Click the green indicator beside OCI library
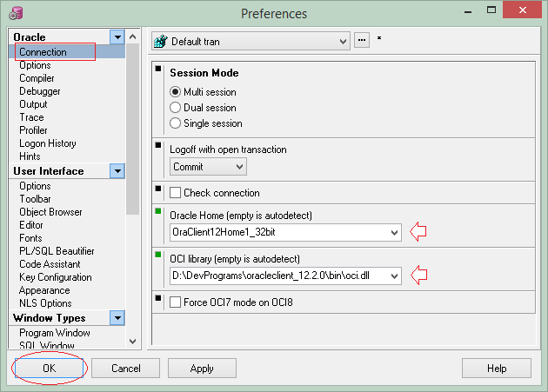Image resolution: width=548 pixels, height=392 pixels. coord(158,255)
